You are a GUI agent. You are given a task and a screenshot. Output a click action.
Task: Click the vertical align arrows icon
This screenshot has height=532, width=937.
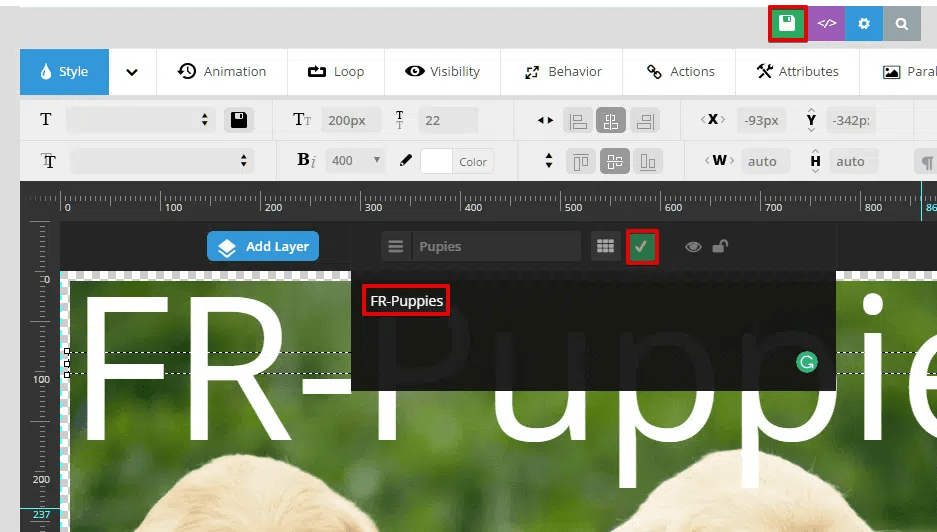click(549, 160)
